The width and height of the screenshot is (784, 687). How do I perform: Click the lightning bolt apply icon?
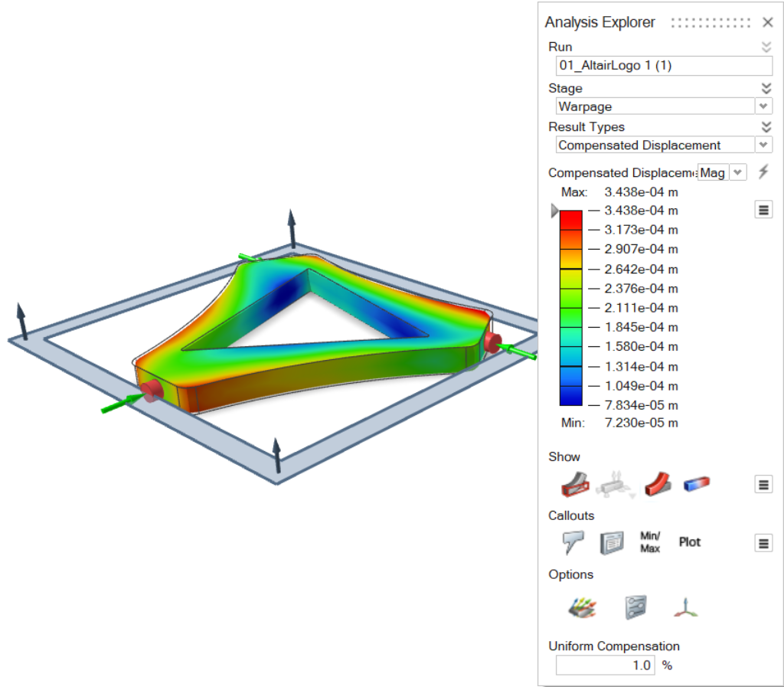pos(763,172)
